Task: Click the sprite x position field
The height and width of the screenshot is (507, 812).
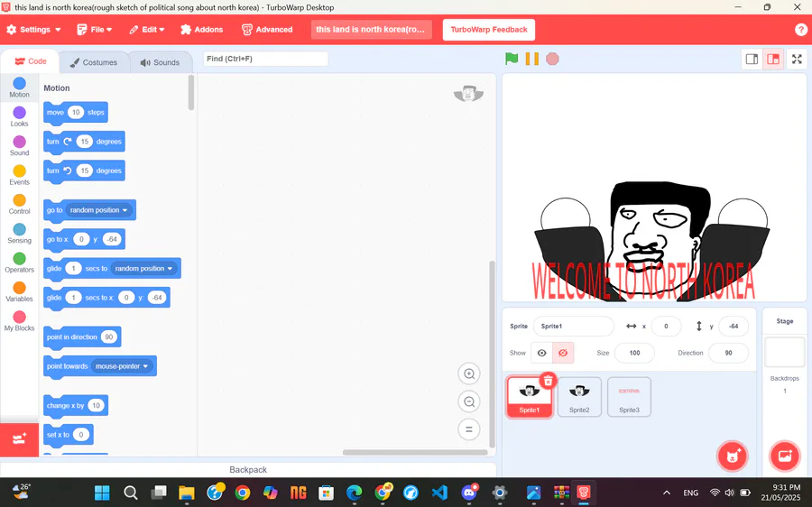Action: point(666,327)
